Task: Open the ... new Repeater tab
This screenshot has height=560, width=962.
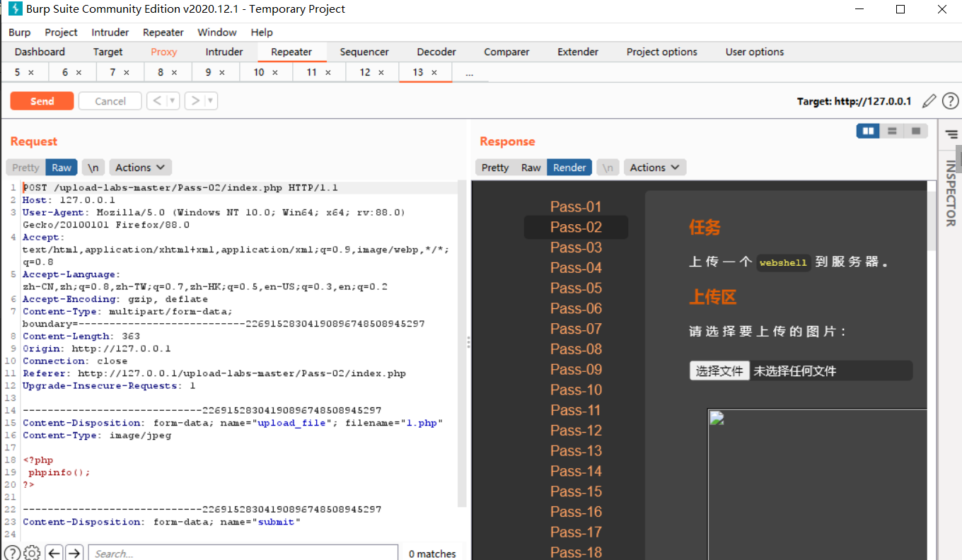Action: point(469,72)
